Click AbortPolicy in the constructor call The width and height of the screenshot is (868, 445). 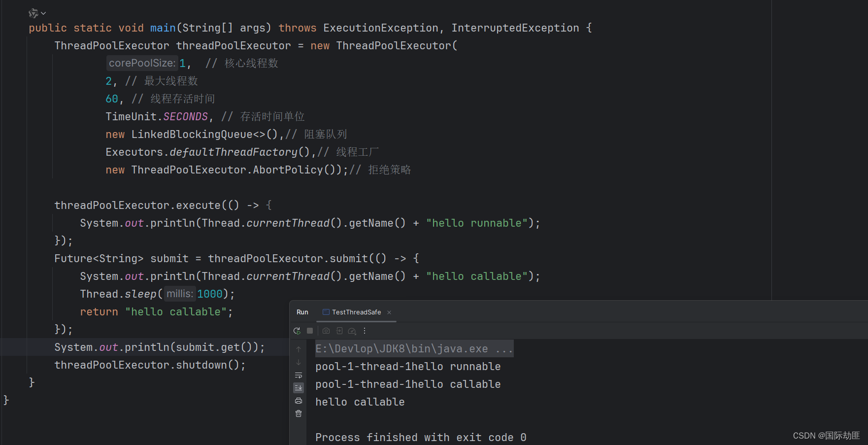pyautogui.click(x=288, y=170)
